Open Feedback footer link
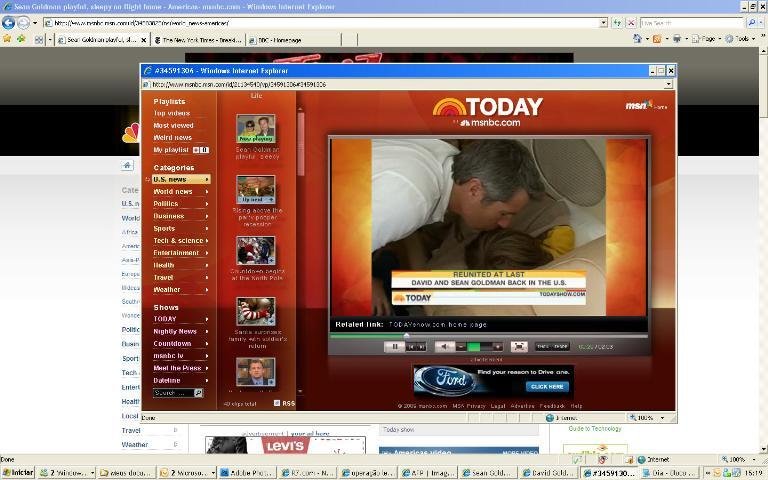The width and height of the screenshot is (768, 480). tap(552, 406)
